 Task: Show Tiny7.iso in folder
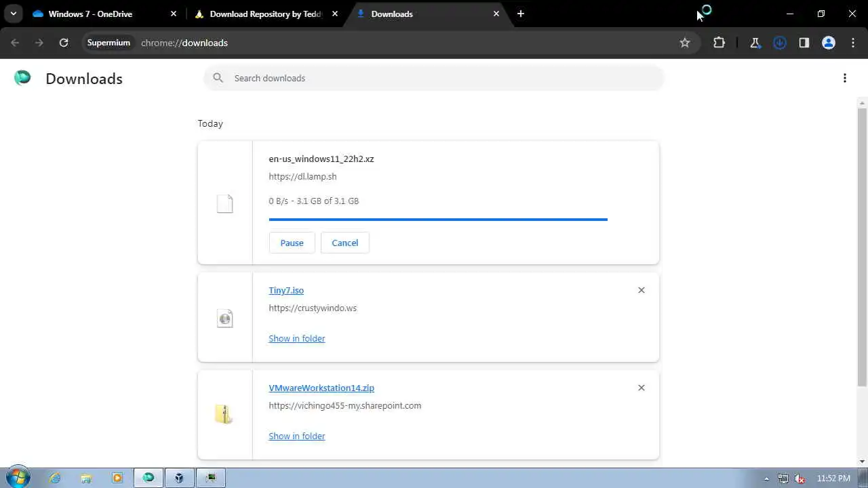(x=296, y=338)
